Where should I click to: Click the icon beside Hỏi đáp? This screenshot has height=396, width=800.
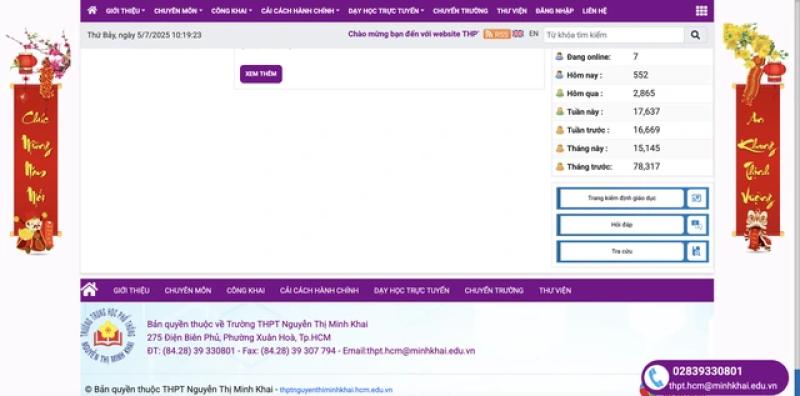point(696,225)
